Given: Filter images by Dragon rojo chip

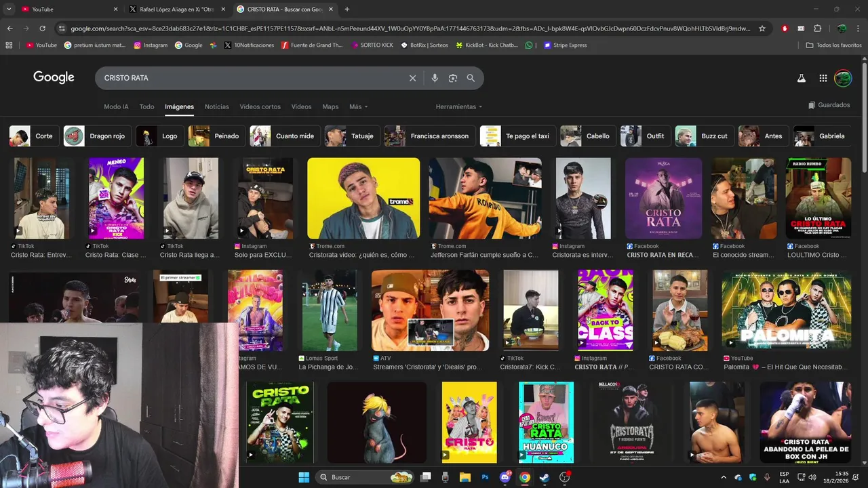Looking at the screenshot, I should (97, 136).
